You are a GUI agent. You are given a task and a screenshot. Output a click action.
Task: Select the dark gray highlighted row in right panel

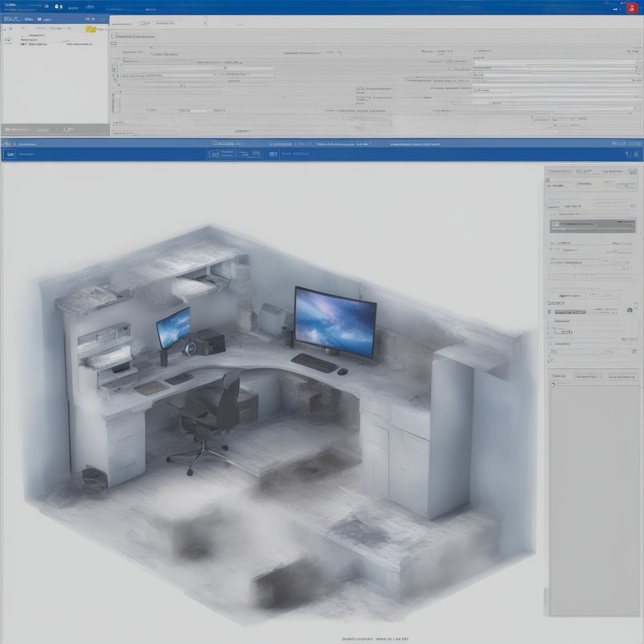592,226
